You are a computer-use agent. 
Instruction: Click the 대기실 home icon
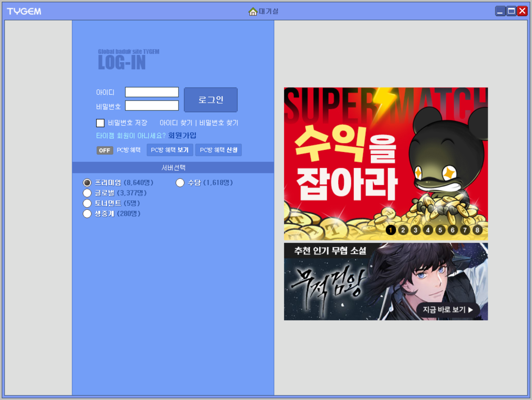[x=253, y=11]
